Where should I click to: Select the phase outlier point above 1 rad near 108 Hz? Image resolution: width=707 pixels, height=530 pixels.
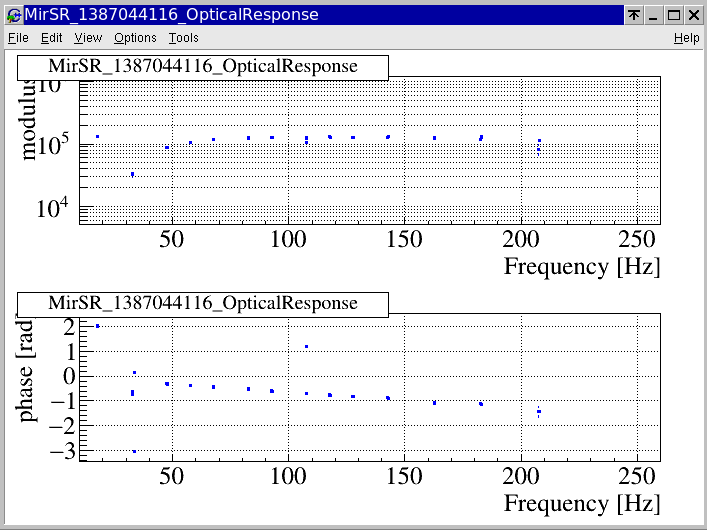pyautogui.click(x=306, y=347)
